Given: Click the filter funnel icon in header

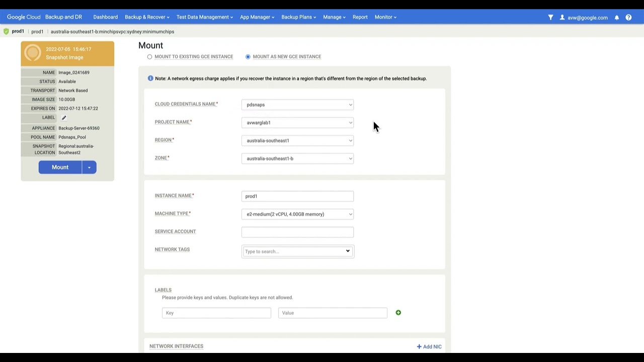Looking at the screenshot, I should click(550, 17).
